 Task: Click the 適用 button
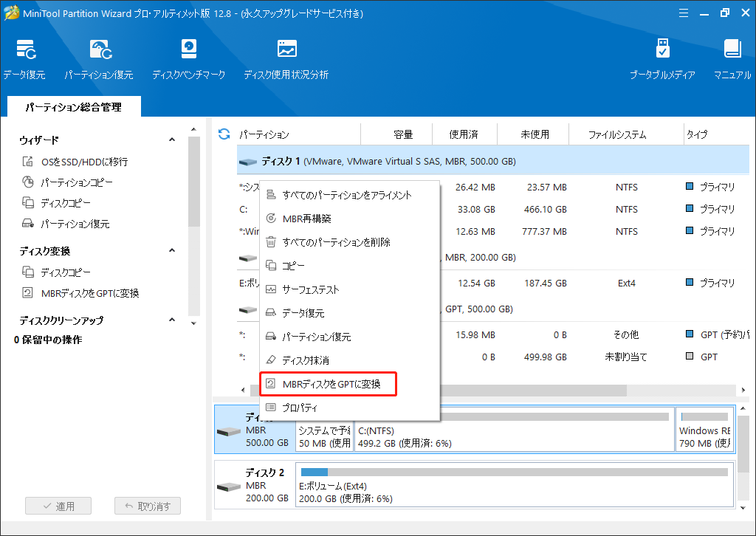58,506
